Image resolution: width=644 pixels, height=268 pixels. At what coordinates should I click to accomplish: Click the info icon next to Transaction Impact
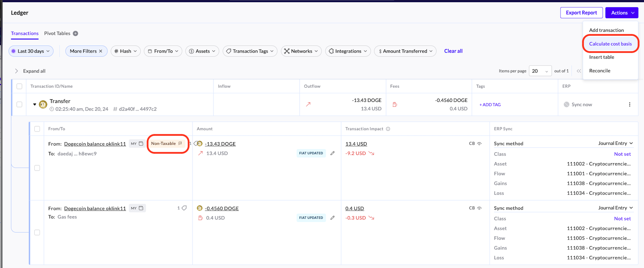click(388, 129)
